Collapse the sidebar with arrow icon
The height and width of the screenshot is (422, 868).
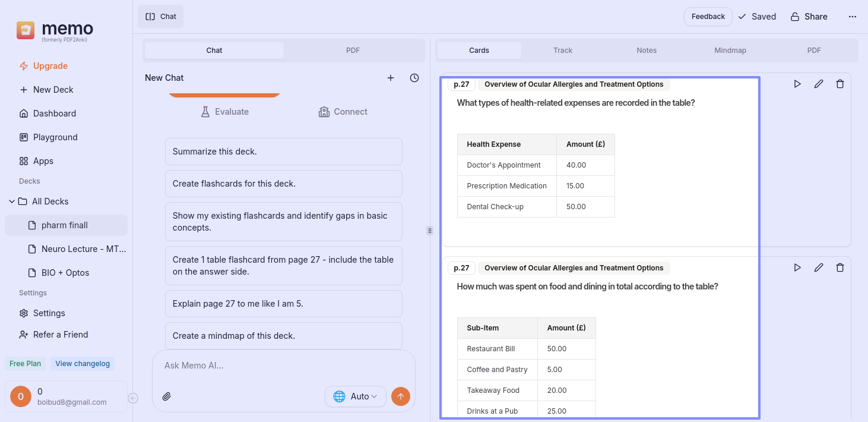(134, 398)
